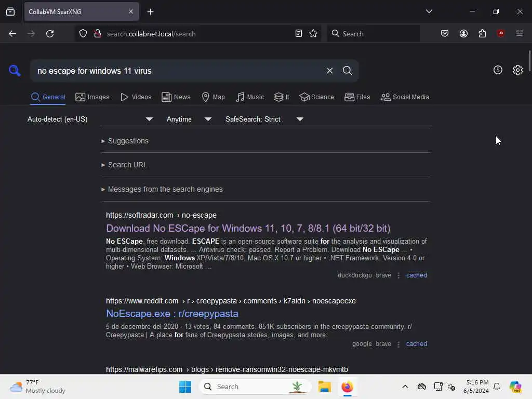Open the weather widget on taskbar
The image size is (532, 399).
[x=37, y=387]
